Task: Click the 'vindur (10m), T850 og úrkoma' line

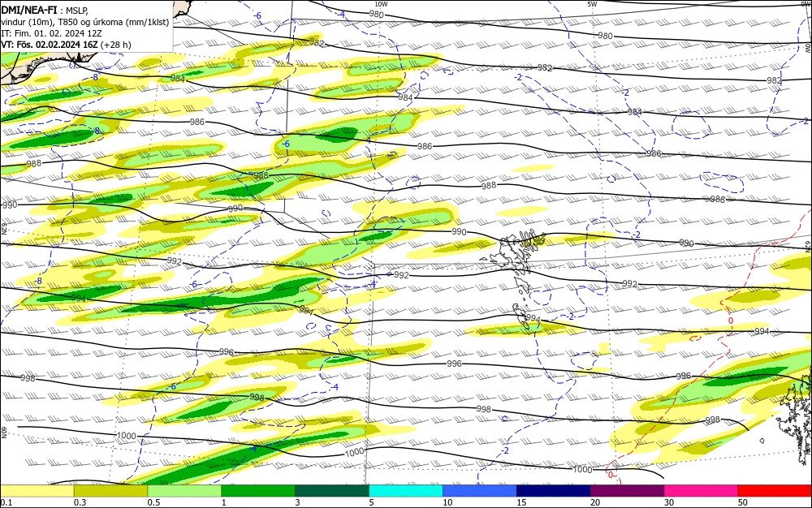Action: tap(85, 22)
